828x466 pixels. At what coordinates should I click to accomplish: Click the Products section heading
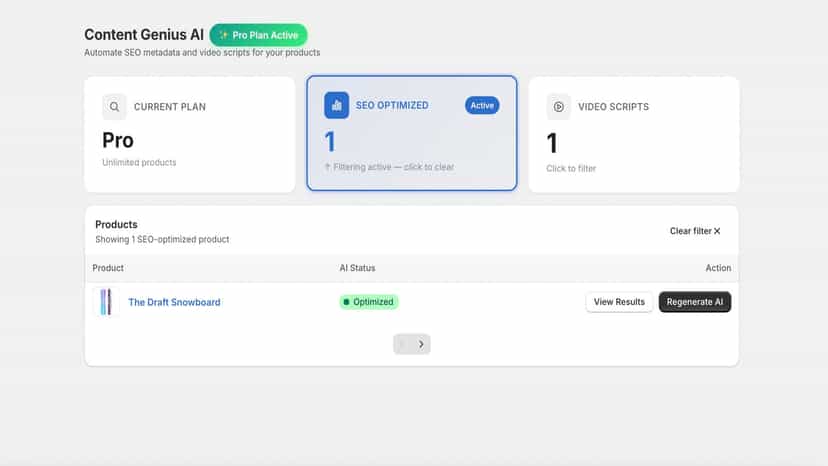point(116,225)
